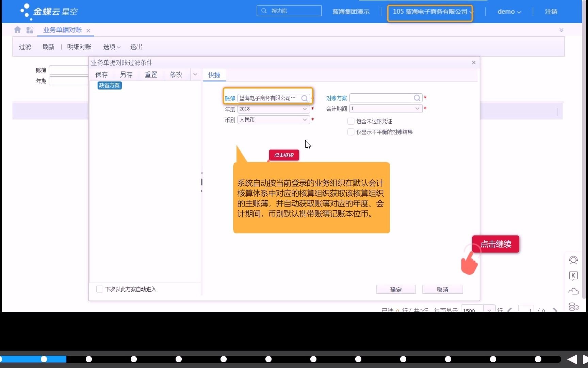
Task: Click 重置 in the filter dialog
Action: (151, 75)
